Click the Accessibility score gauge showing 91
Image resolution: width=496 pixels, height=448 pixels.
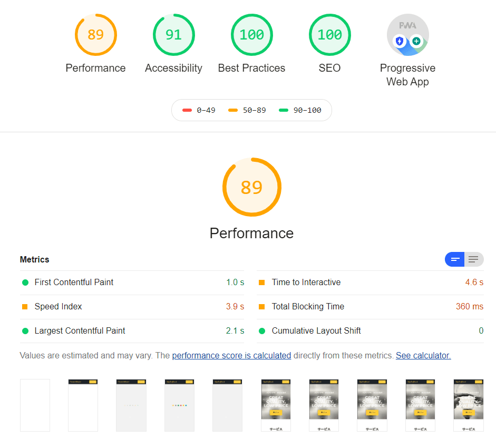pos(173,35)
